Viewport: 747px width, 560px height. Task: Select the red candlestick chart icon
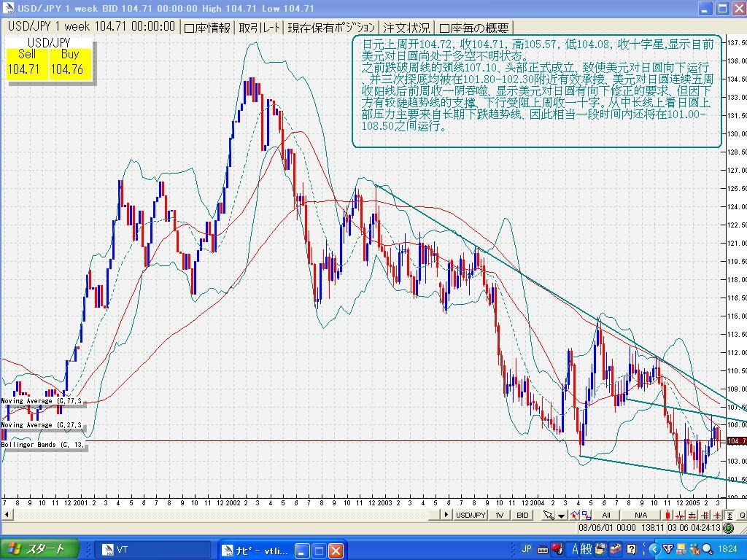pos(669,515)
